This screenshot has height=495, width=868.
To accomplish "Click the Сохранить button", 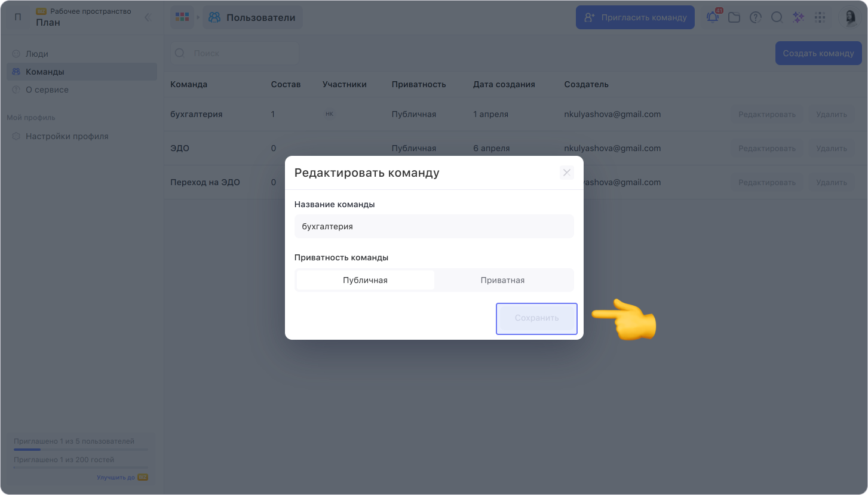I will (536, 318).
